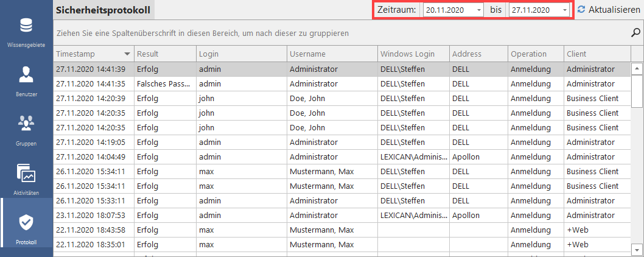Sort by the Login column header
644x257 pixels.
click(209, 54)
